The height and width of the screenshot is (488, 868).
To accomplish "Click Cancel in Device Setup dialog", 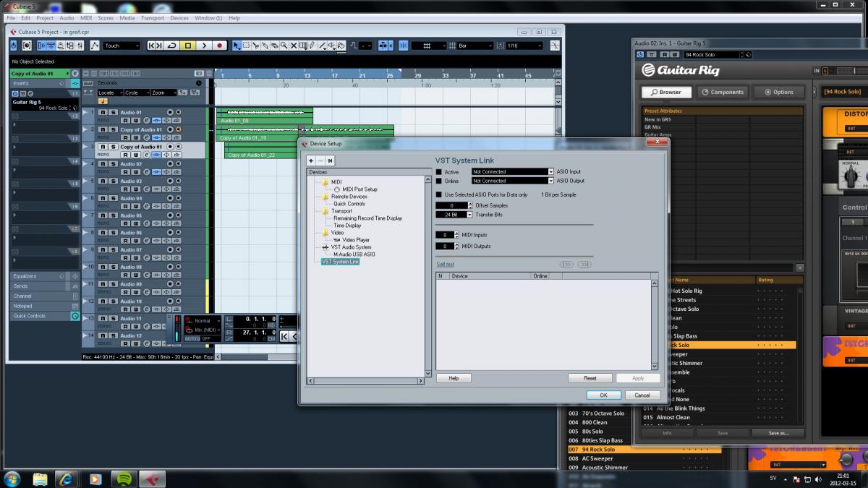I will pyautogui.click(x=642, y=395).
